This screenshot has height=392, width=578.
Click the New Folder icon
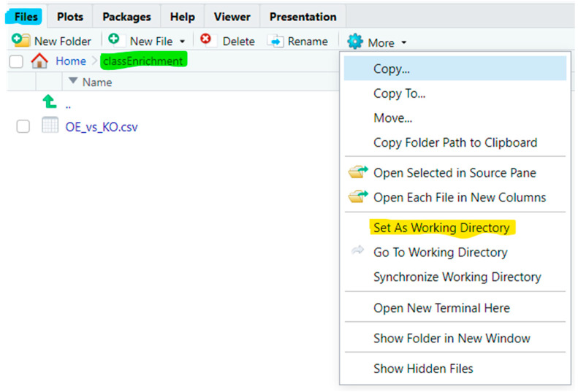tap(20, 40)
